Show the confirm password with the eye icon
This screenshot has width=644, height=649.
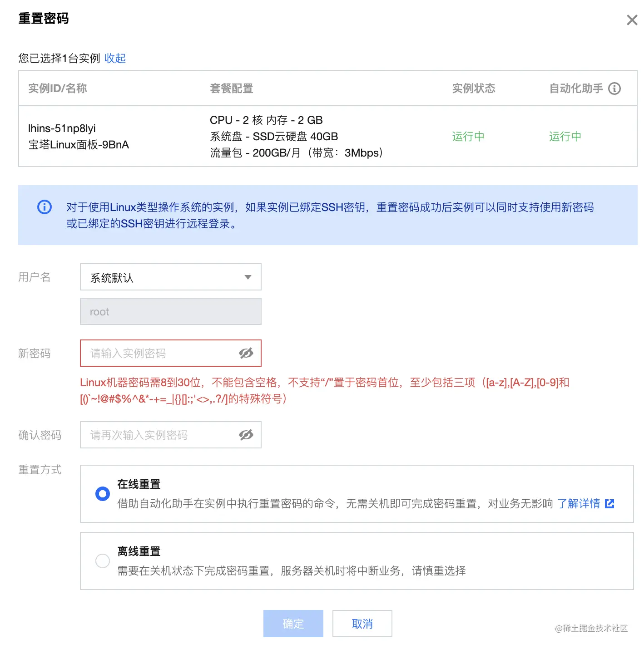pyautogui.click(x=246, y=435)
